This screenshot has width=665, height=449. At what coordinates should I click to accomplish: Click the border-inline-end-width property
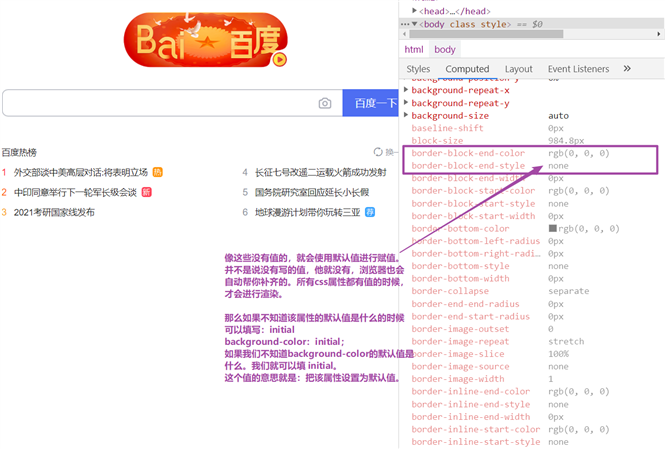[x=470, y=417]
